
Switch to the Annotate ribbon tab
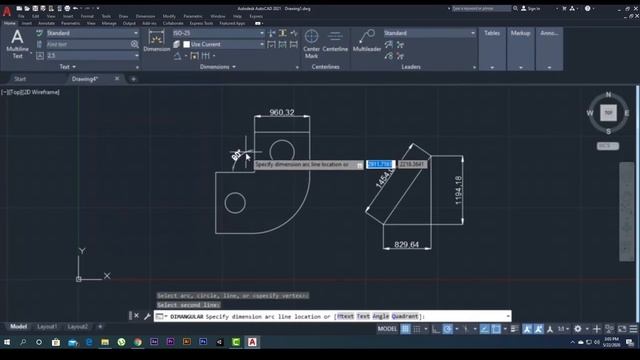pos(46,23)
